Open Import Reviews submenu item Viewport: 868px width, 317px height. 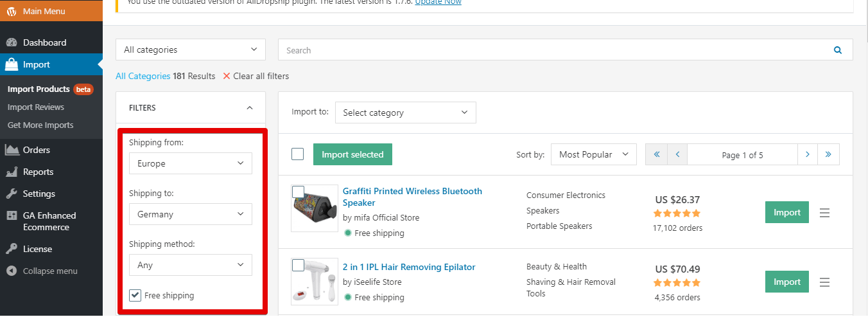coord(36,107)
